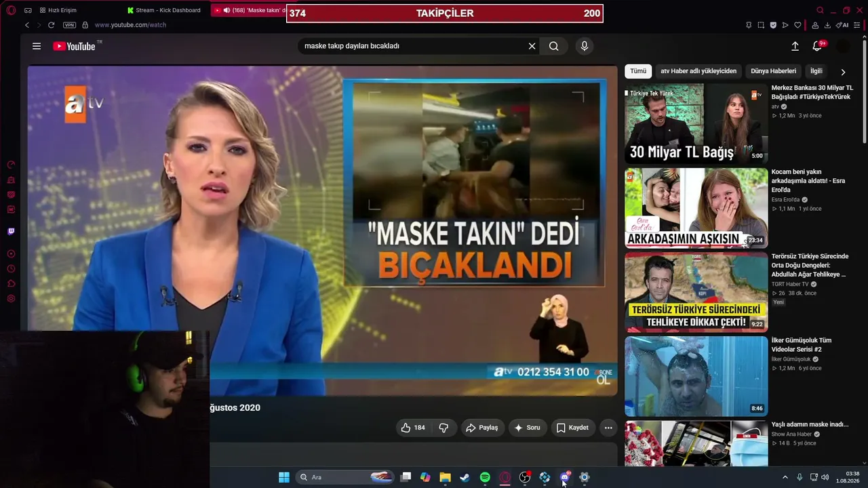Open Spotify from the taskbar
The width and height of the screenshot is (868, 488).
pos(485,477)
